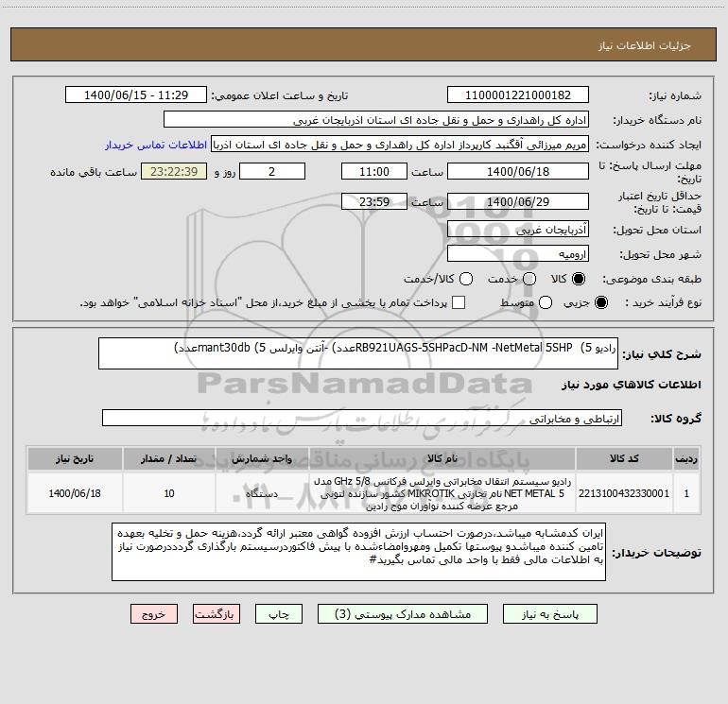This screenshot has width=728, height=704.
Task: Click the تاریخ نیاز column header
Action: (x=75, y=458)
